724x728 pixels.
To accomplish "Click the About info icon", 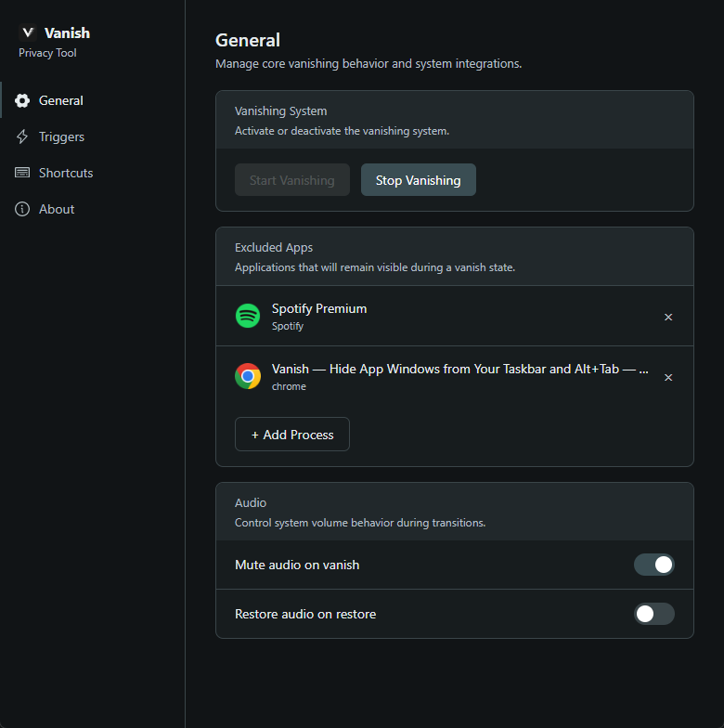I will tap(22, 209).
